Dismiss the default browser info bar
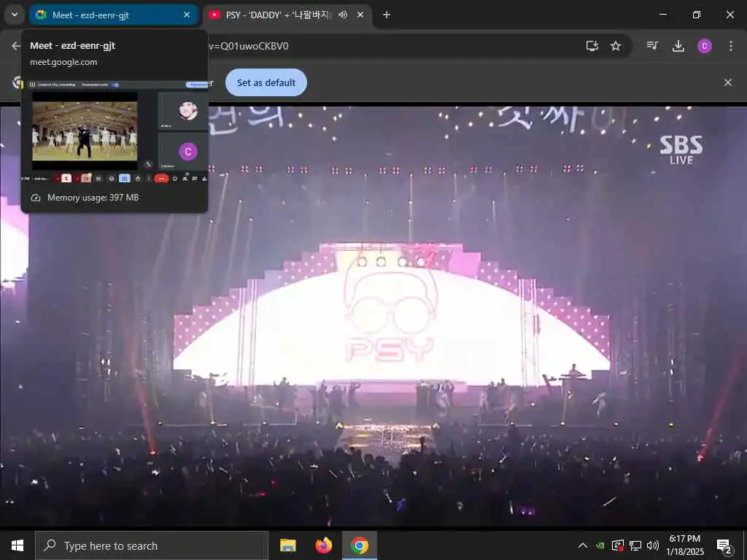Image resolution: width=747 pixels, height=560 pixels. click(728, 82)
